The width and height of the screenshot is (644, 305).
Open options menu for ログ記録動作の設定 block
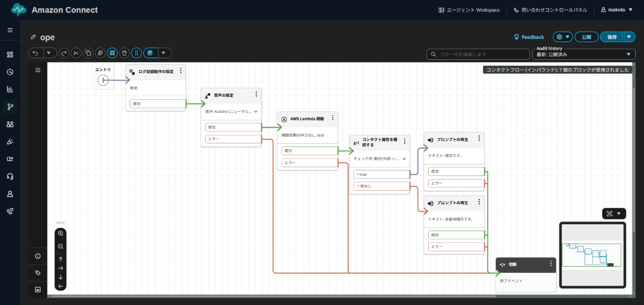click(x=181, y=71)
